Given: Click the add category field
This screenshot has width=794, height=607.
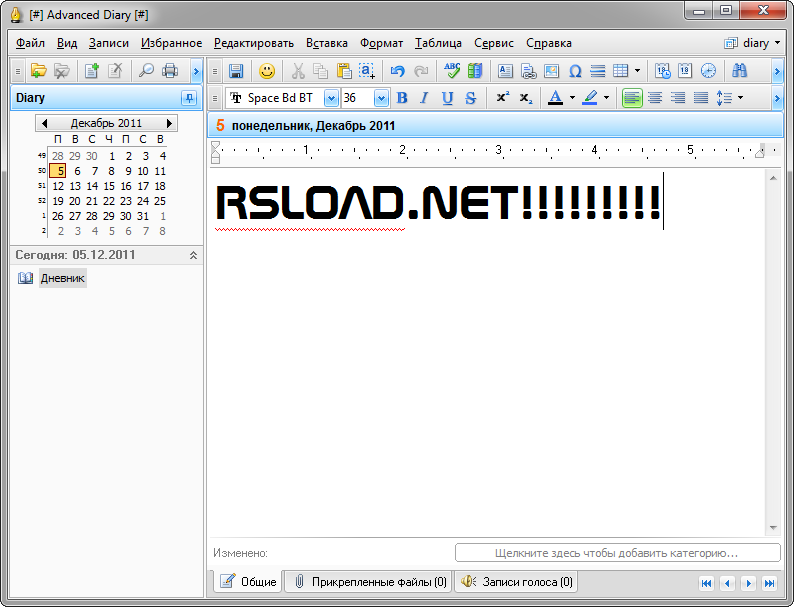Looking at the screenshot, I should coord(617,553).
